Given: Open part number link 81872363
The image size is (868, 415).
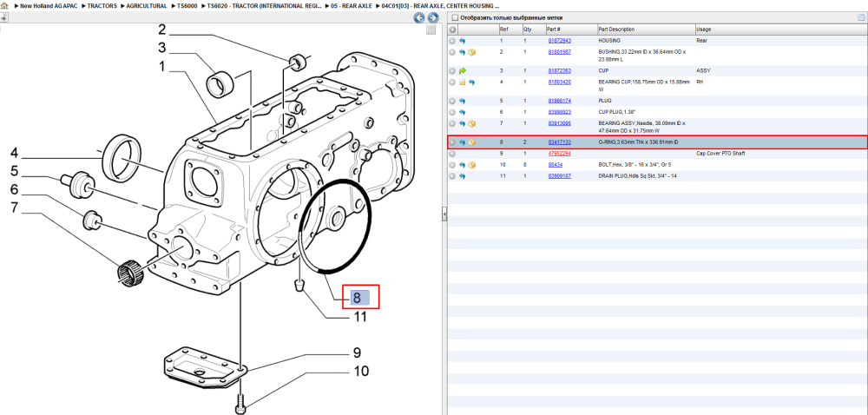Looking at the screenshot, I should [x=559, y=71].
